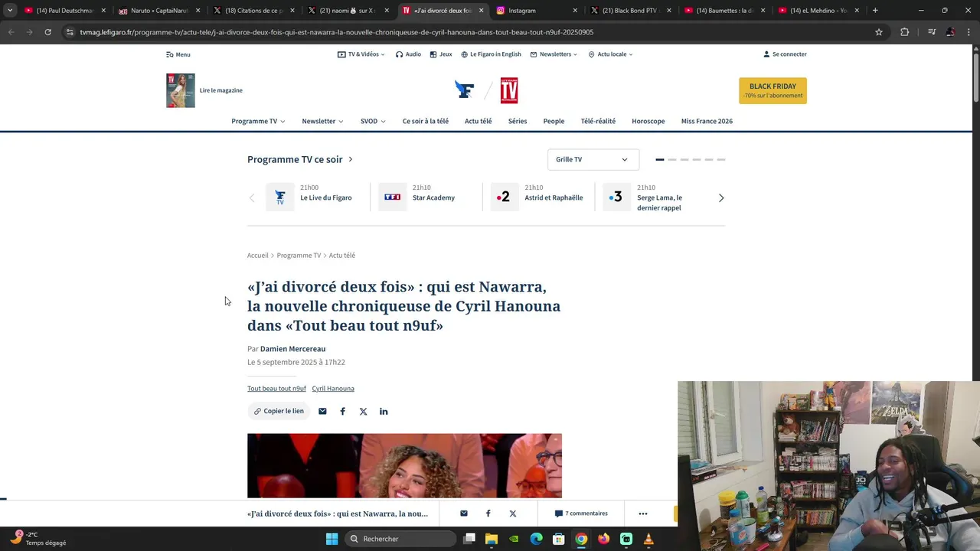This screenshot has height=551, width=980.
Task: Click email icon in sticky bottom bar
Action: [463, 514]
